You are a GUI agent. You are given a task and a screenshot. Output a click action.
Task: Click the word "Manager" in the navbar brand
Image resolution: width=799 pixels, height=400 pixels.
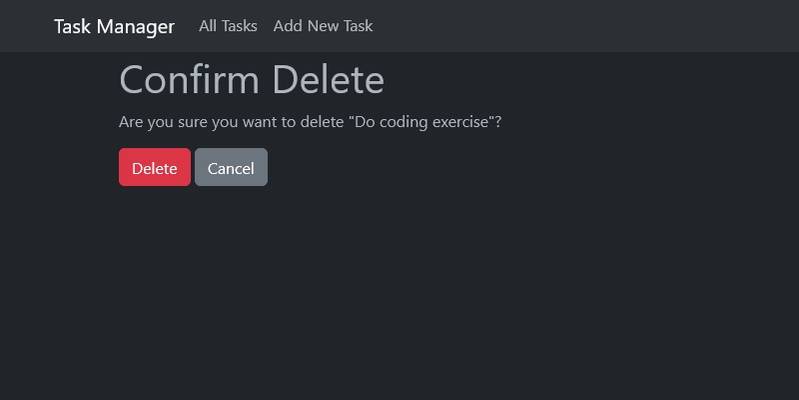tap(135, 26)
